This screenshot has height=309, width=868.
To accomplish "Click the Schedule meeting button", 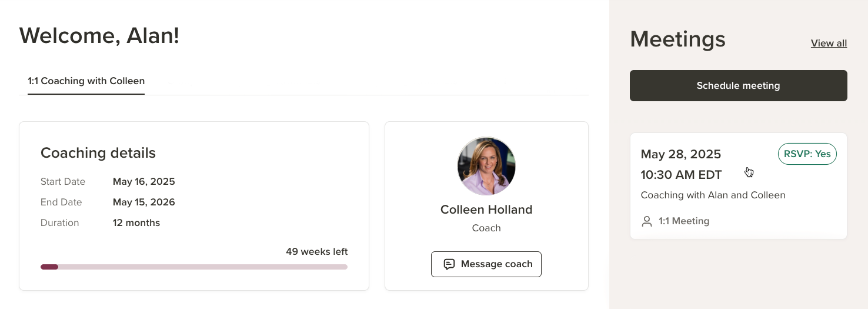I will pyautogui.click(x=739, y=86).
